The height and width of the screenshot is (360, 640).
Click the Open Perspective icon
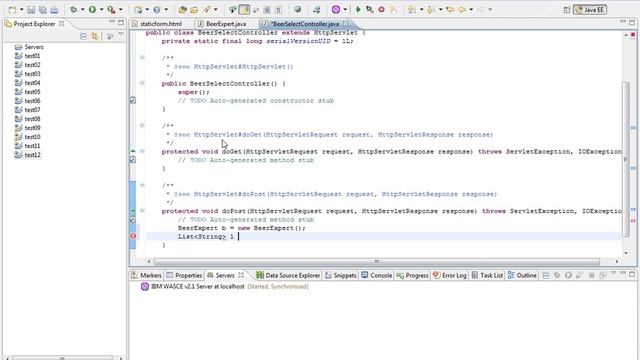pos(567,10)
